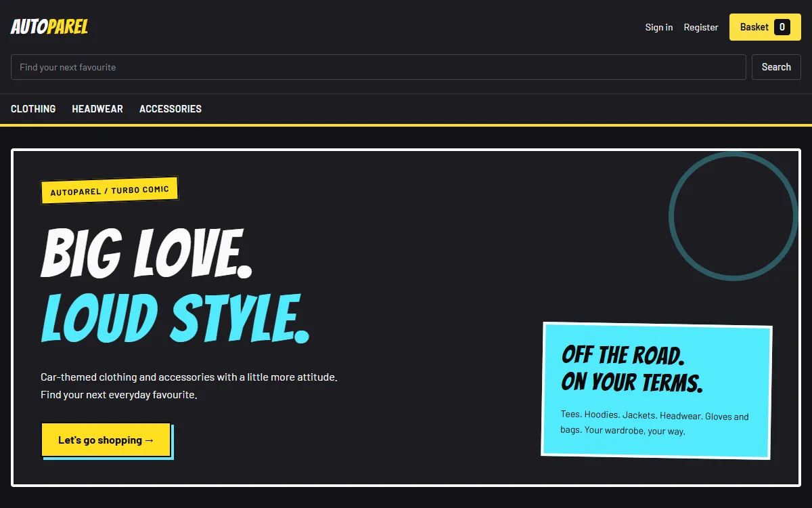Click the 'Car-themed clothing and accessories' tagline
The width and height of the screenshot is (812, 508).
[189, 377]
